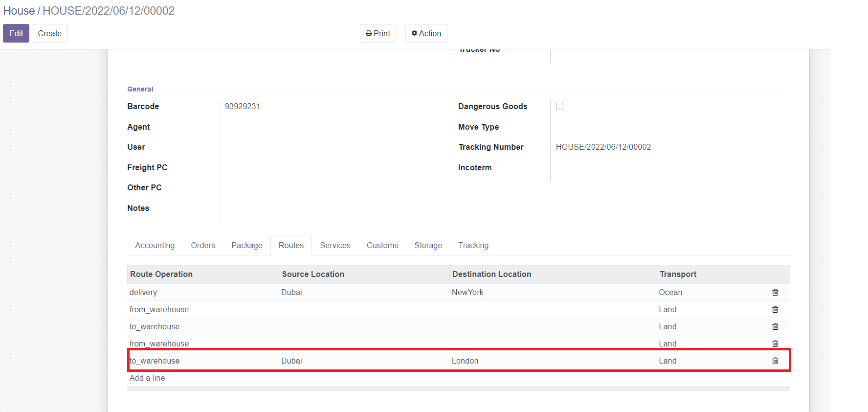Remove the first to_warehouse route line

775,326
